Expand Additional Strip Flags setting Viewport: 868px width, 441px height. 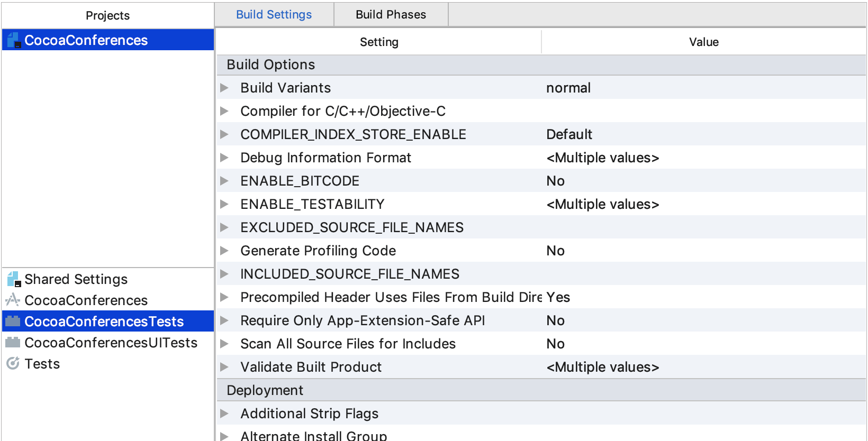click(x=224, y=414)
